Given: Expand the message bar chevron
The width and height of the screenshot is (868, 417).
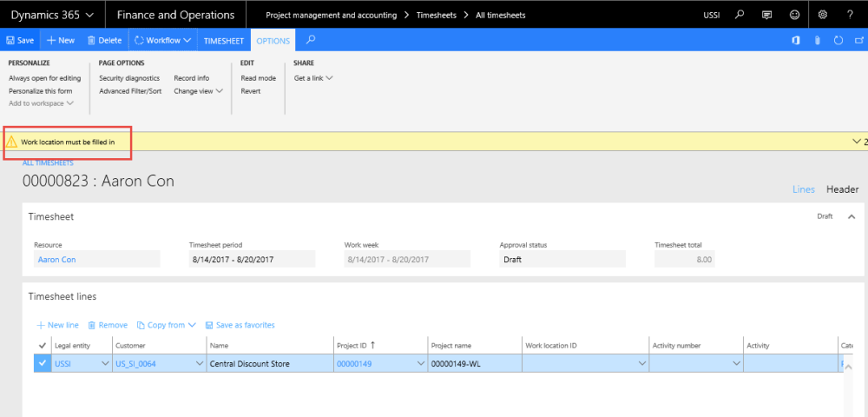Looking at the screenshot, I should 857,142.
